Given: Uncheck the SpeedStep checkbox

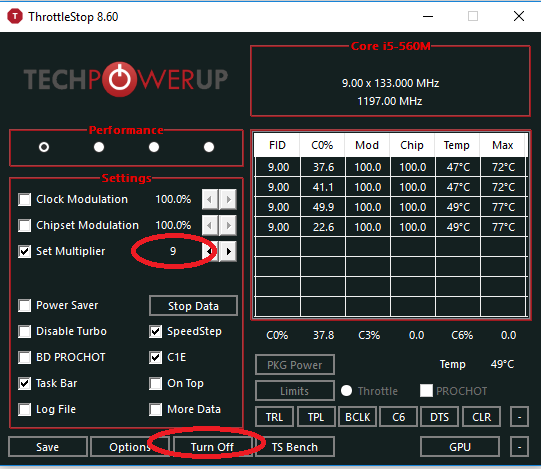Looking at the screenshot, I should point(156,331).
